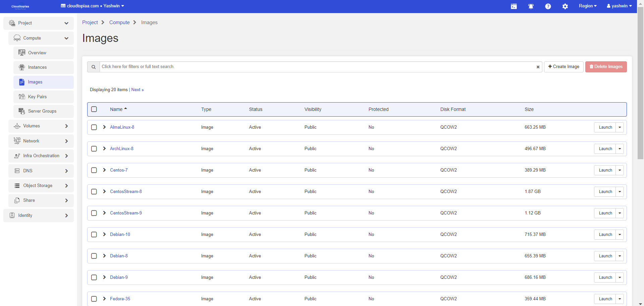644x306 pixels.
Task: Open the notifications bell icon
Action: [531, 6]
